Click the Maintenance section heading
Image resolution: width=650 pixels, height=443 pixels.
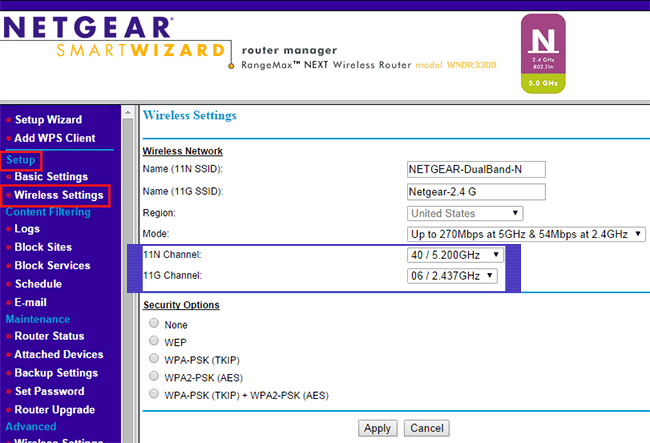pos(38,319)
